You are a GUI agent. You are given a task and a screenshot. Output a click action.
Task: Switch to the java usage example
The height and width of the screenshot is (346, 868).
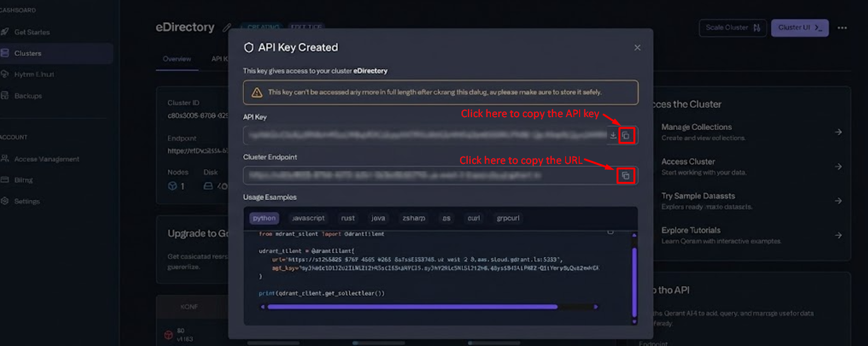378,218
